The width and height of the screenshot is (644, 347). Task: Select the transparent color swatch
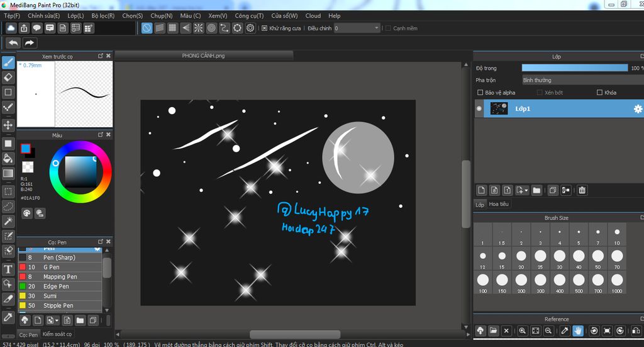point(28,167)
